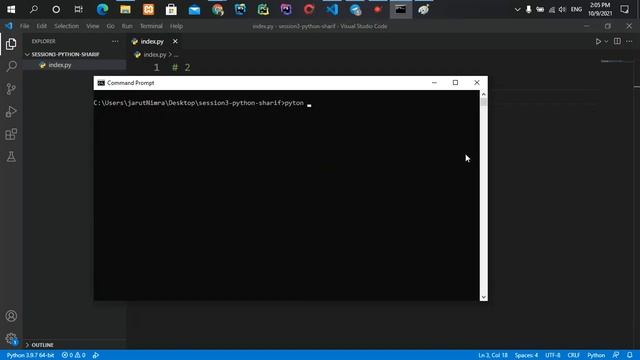Viewport: 640px width, 360px height.
Task: Open the feedback icon in status bar
Action: (616, 355)
